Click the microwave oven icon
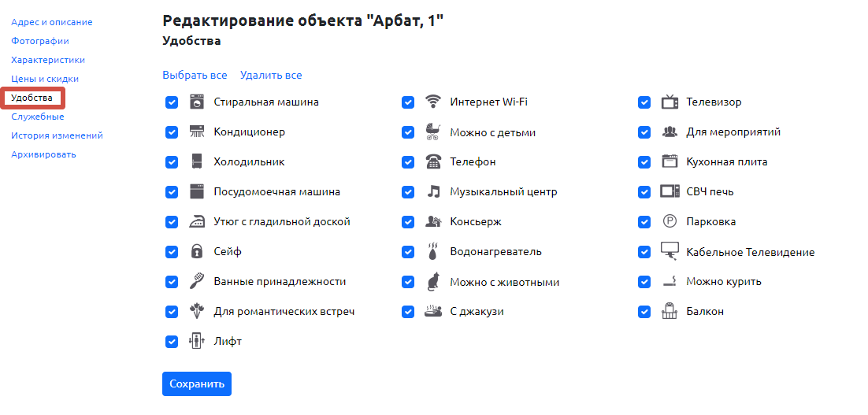The height and width of the screenshot is (415, 868). coord(670,192)
